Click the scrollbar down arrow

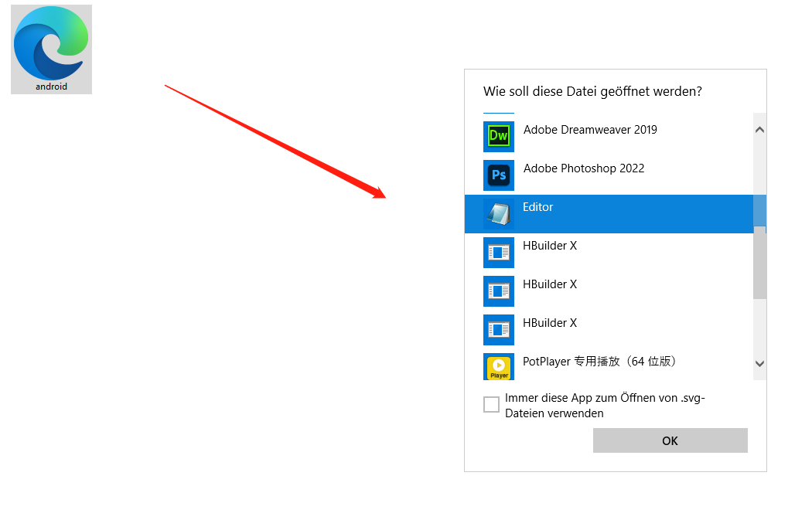759,362
